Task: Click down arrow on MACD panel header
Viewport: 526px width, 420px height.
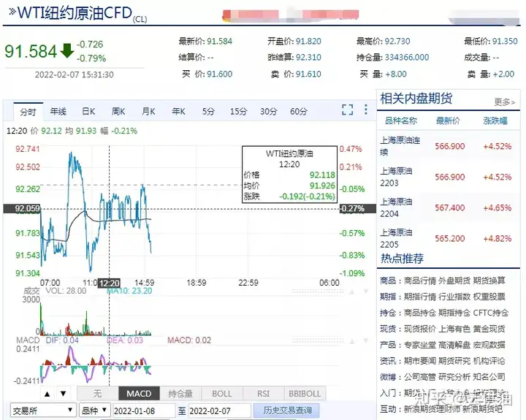Action: coord(366,341)
